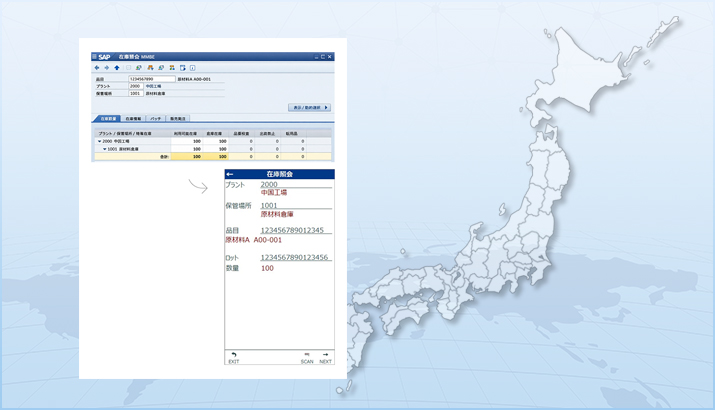
Task: Open the SAP menu icon beside logo
Action: tap(94, 57)
